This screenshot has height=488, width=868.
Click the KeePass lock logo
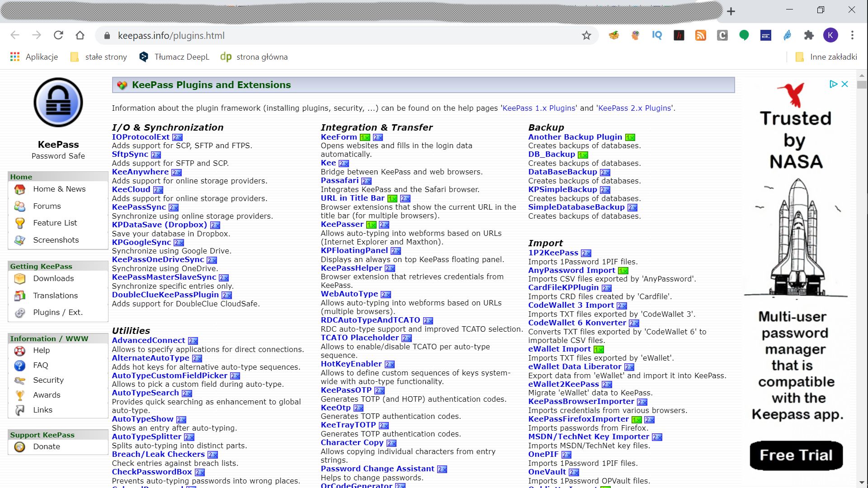(58, 103)
